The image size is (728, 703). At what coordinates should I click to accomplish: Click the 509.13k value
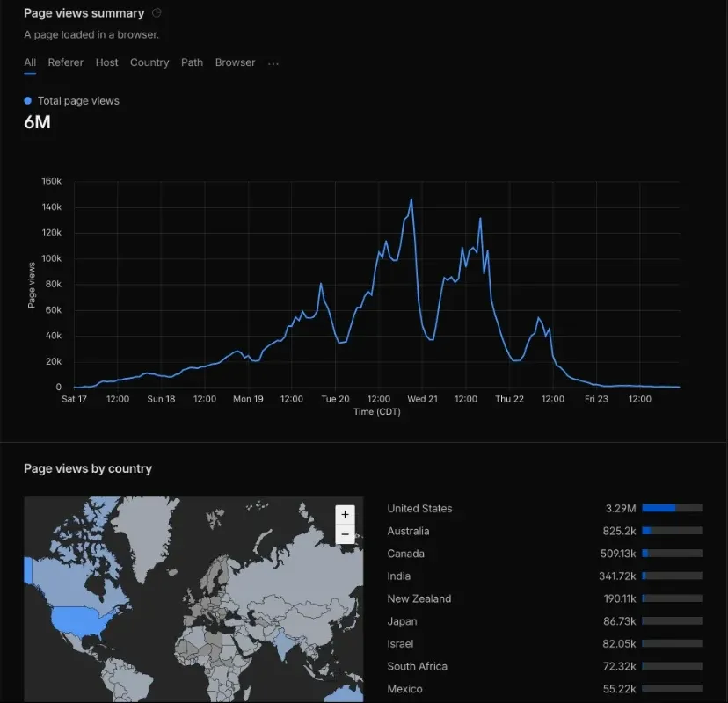pos(618,554)
